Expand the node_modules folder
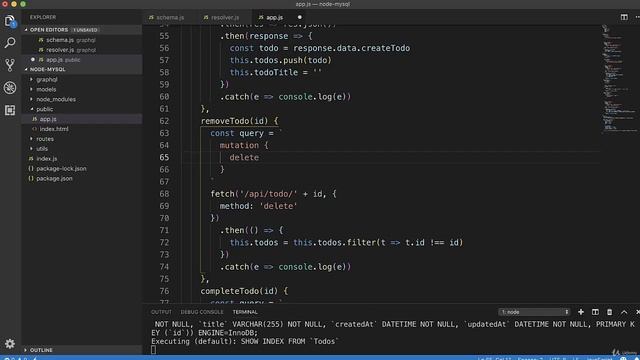The width and height of the screenshot is (640, 360). (56, 99)
